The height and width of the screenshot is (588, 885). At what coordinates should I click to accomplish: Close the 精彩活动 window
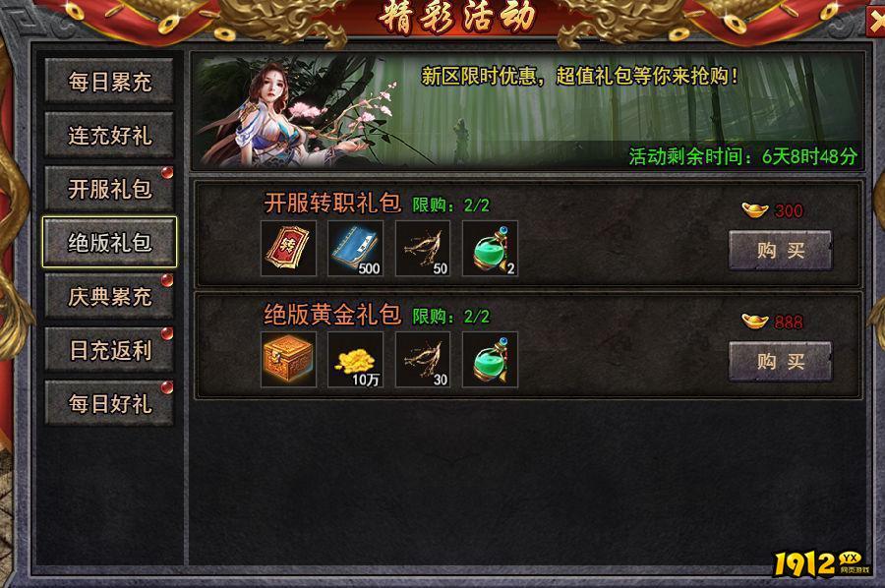(x=876, y=22)
